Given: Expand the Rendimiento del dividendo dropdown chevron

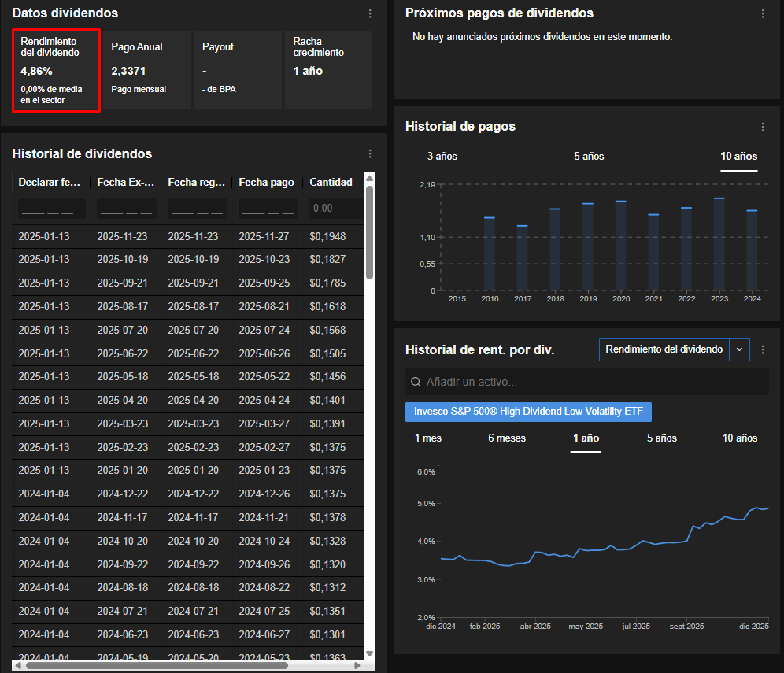Looking at the screenshot, I should [739, 349].
